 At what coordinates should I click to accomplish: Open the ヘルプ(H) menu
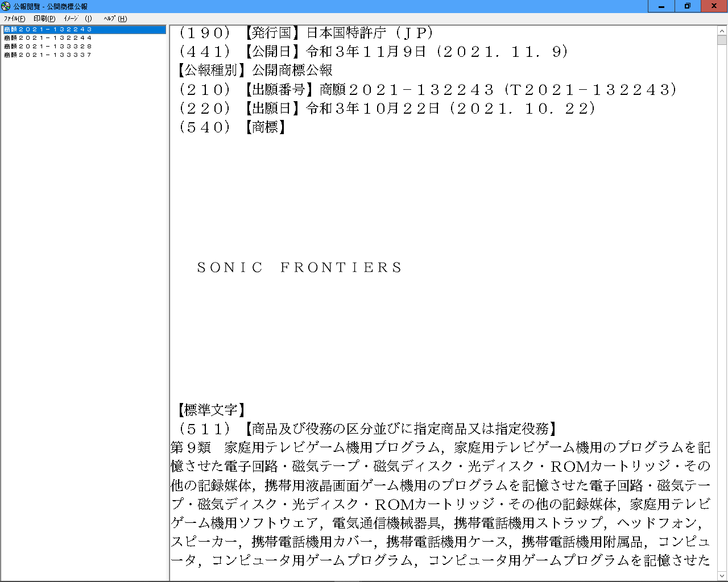(x=115, y=19)
